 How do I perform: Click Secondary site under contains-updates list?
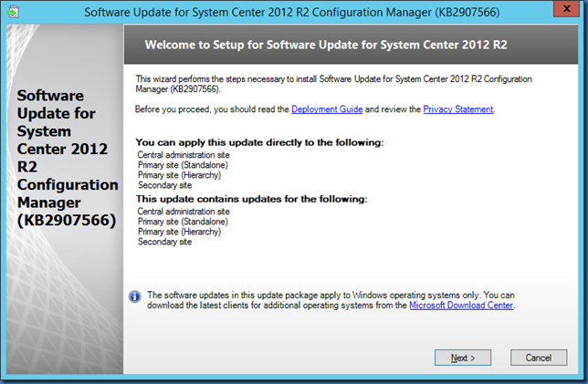point(163,242)
